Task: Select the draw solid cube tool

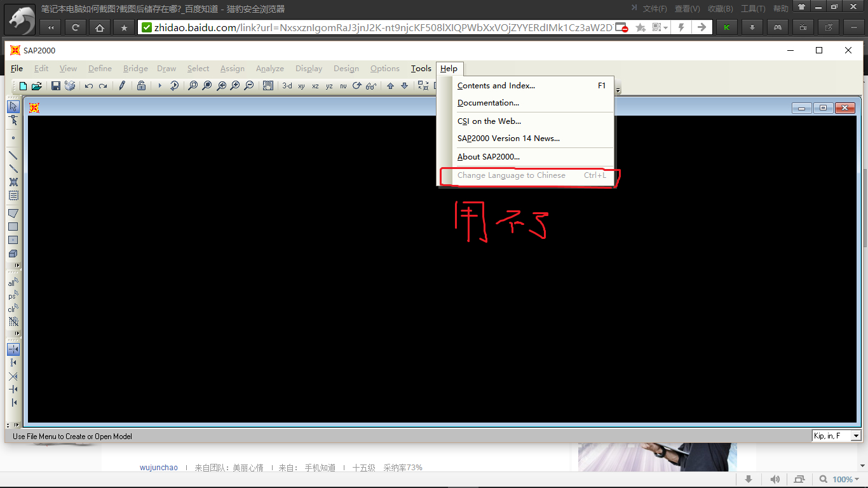Action: click(x=13, y=253)
